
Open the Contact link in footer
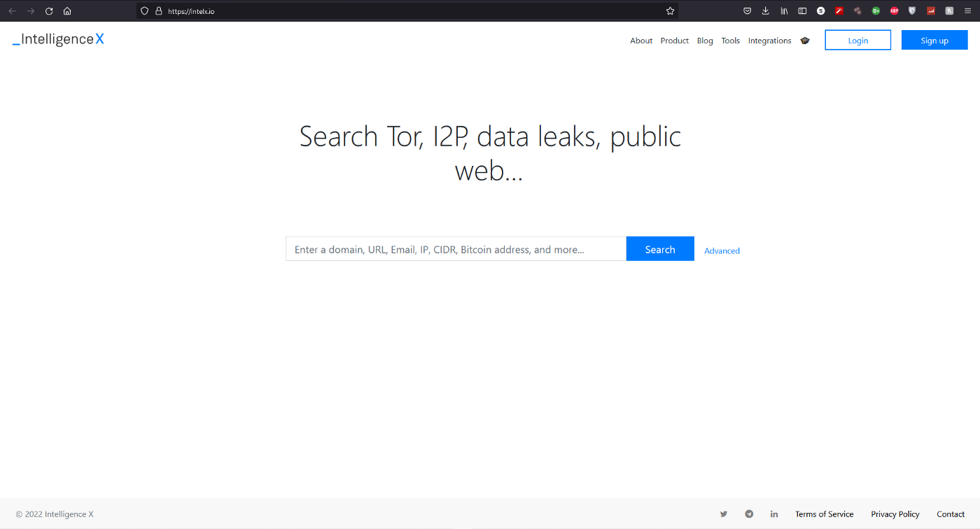[x=951, y=514]
